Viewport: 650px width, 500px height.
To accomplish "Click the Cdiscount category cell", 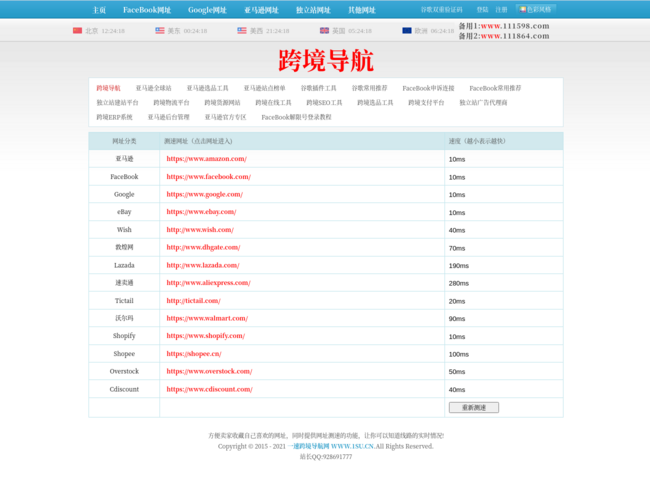I will tap(124, 389).
